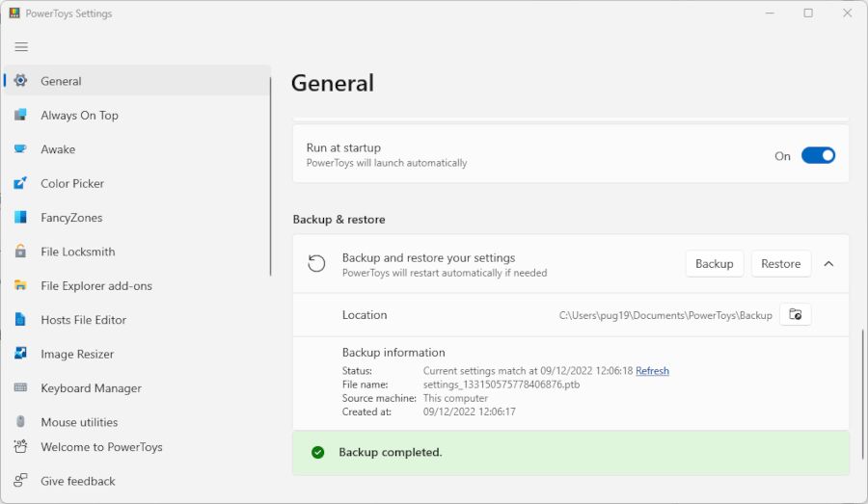Open File Locksmith using its padlock icon
The image size is (868, 504).
[20, 252]
